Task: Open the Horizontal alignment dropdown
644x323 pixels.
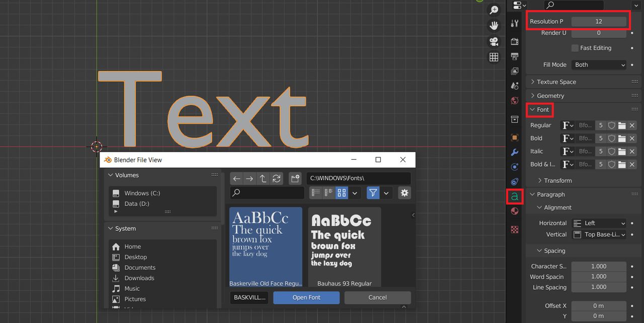Action: pos(599,222)
